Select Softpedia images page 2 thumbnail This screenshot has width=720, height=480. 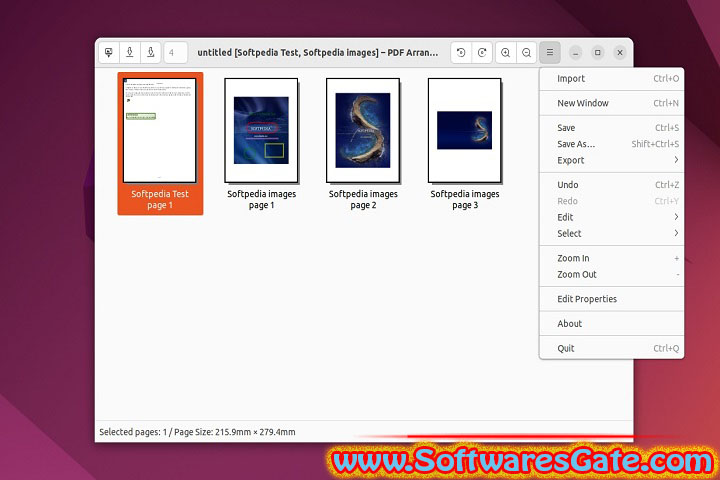point(363,143)
